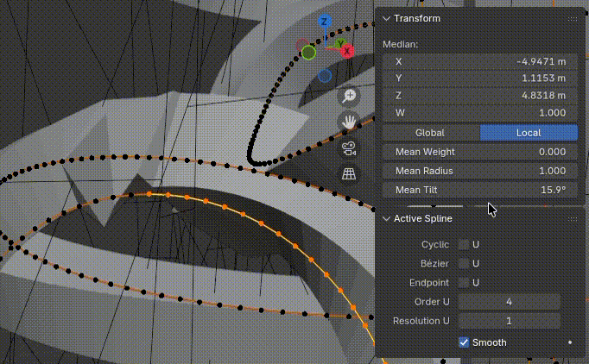589x364 pixels.
Task: Click the red X axis gizmo handle
Action: click(347, 51)
